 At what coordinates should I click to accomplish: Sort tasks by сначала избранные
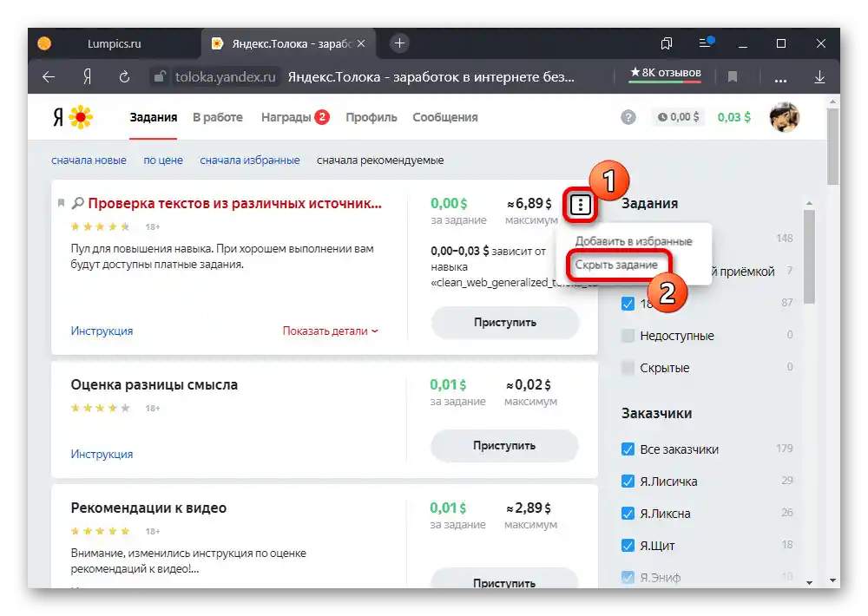pos(250,161)
